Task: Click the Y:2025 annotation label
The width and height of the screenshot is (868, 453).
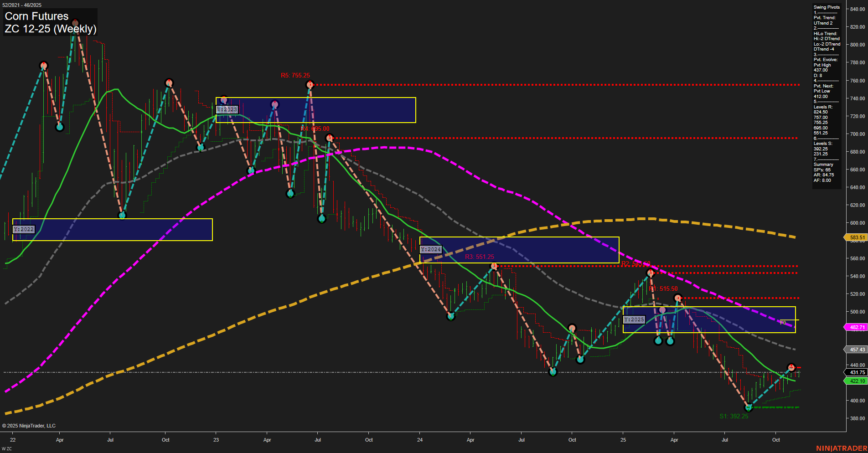Action: (635, 319)
